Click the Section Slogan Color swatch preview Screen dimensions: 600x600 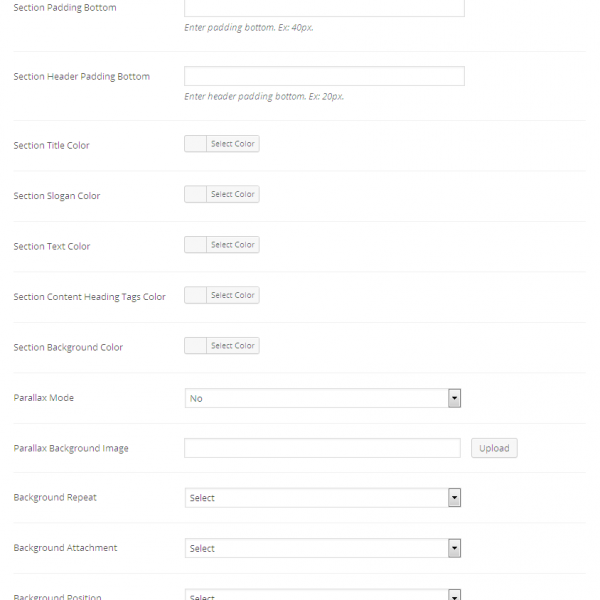196,194
